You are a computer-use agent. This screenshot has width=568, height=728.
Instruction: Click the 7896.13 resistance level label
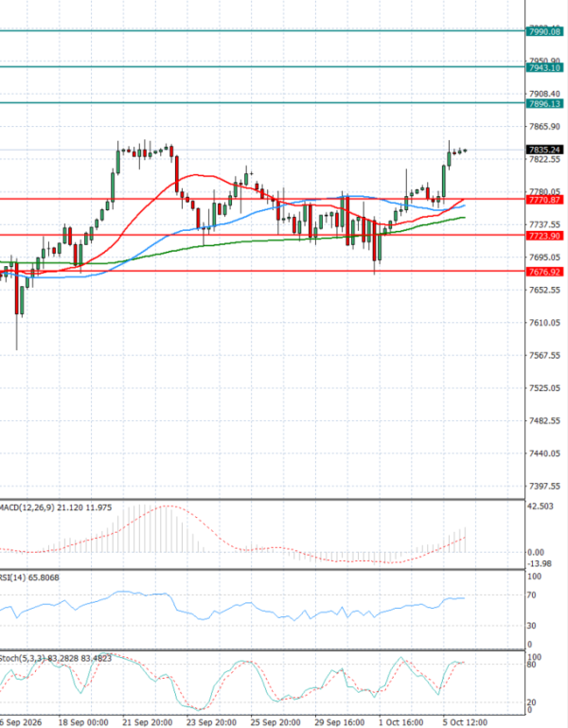(544, 103)
